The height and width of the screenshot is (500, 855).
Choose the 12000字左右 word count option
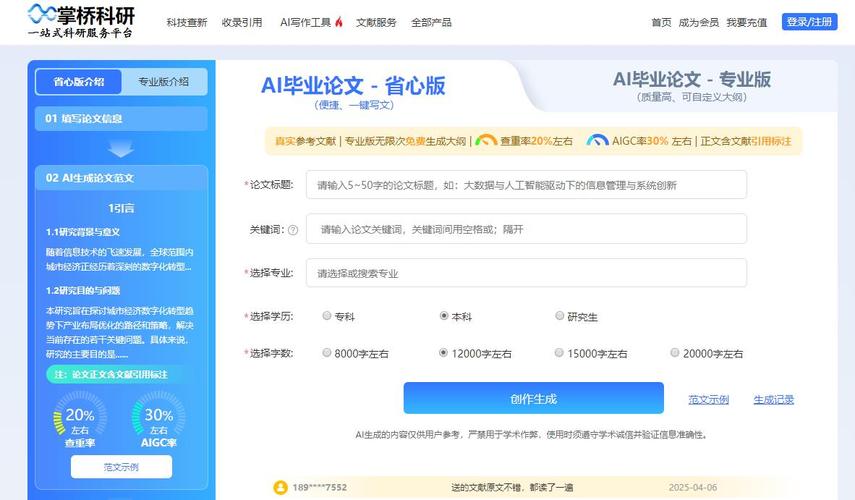(443, 353)
